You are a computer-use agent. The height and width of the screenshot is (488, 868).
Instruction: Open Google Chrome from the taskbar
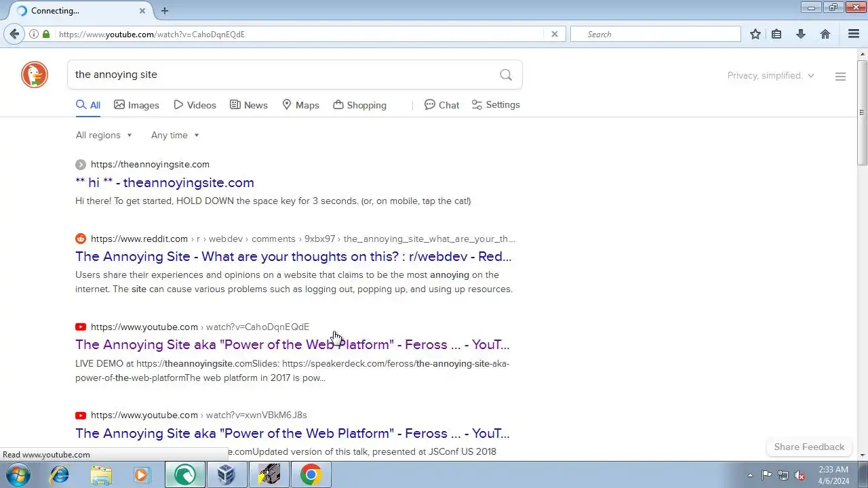click(x=311, y=474)
